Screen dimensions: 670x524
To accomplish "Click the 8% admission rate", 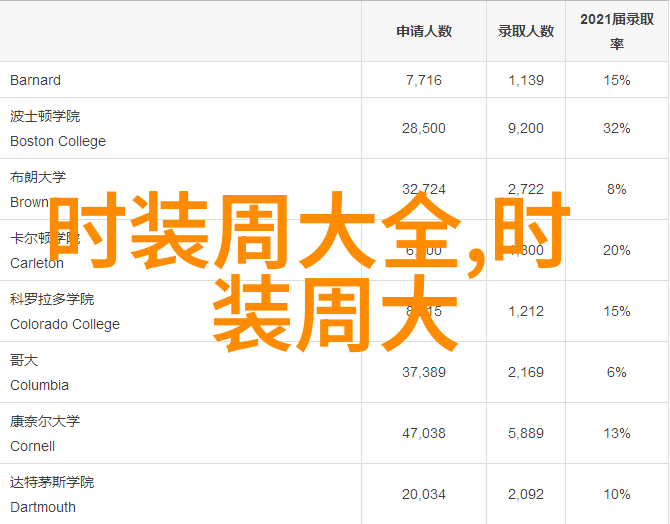I will 617,189.
